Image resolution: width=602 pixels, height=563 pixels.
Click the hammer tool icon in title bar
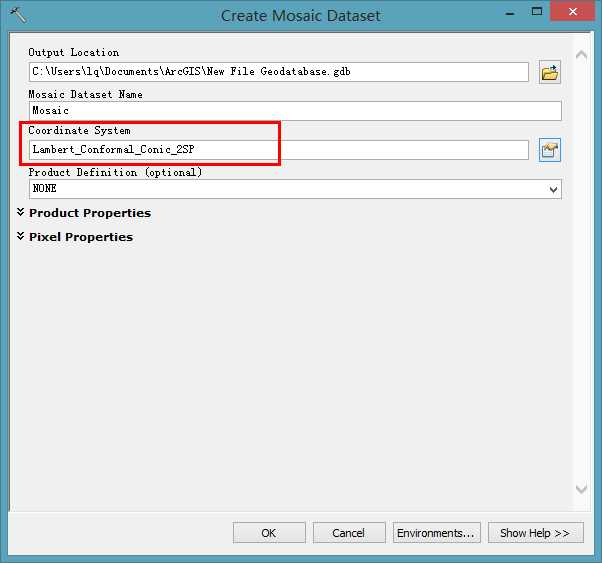pos(18,15)
